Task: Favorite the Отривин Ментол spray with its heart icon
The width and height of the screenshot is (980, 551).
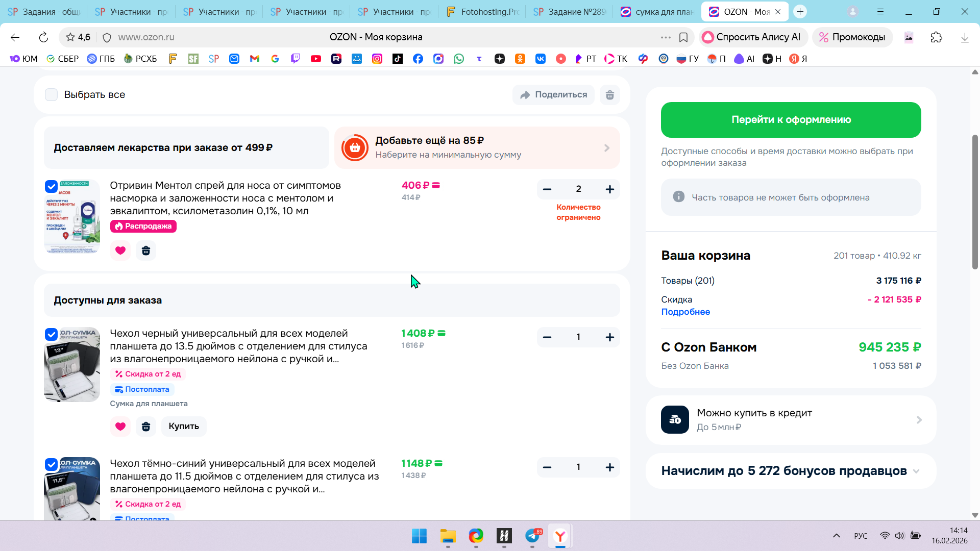Action: 120,251
